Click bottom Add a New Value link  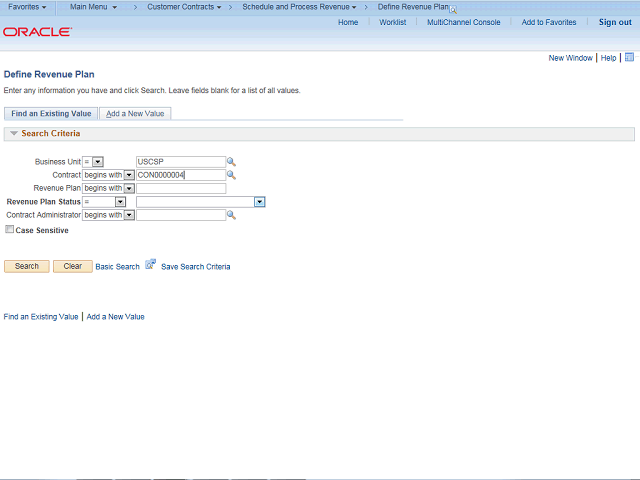pos(116,317)
